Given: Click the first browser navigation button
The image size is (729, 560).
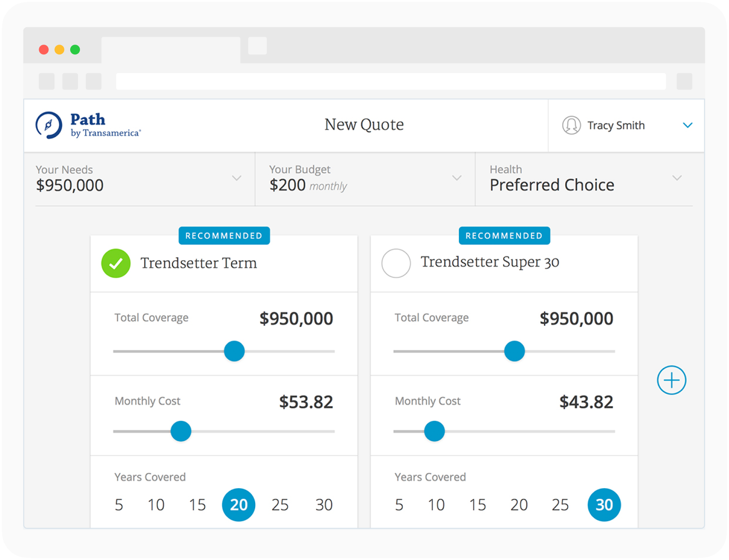Looking at the screenshot, I should tap(46, 81).
